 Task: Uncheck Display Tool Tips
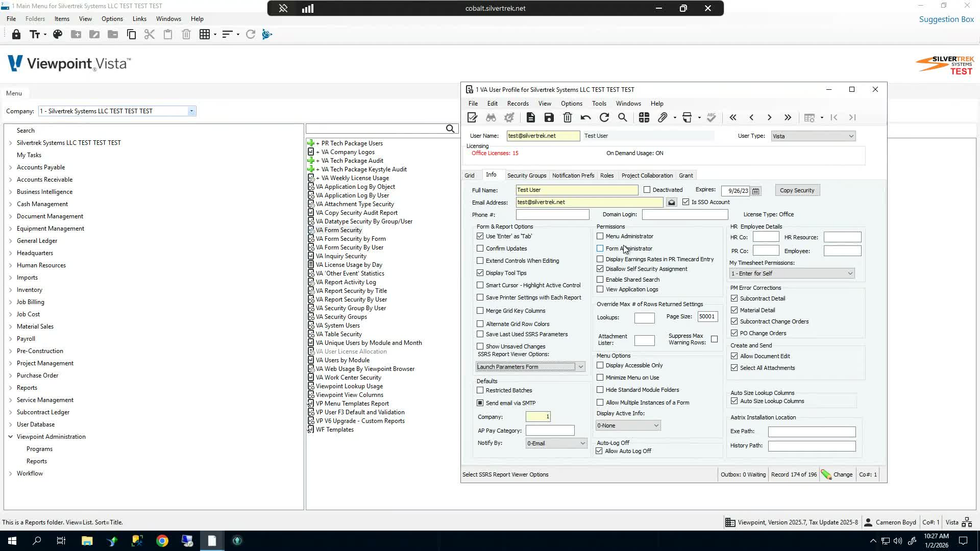click(x=480, y=273)
